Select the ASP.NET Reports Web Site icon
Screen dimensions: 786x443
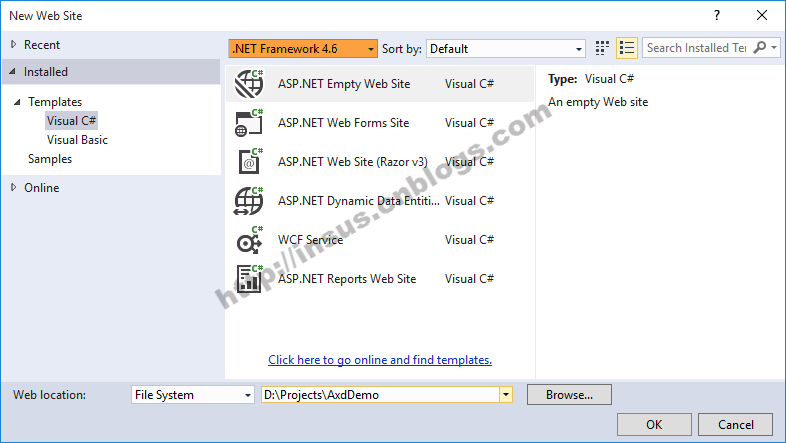pyautogui.click(x=249, y=279)
